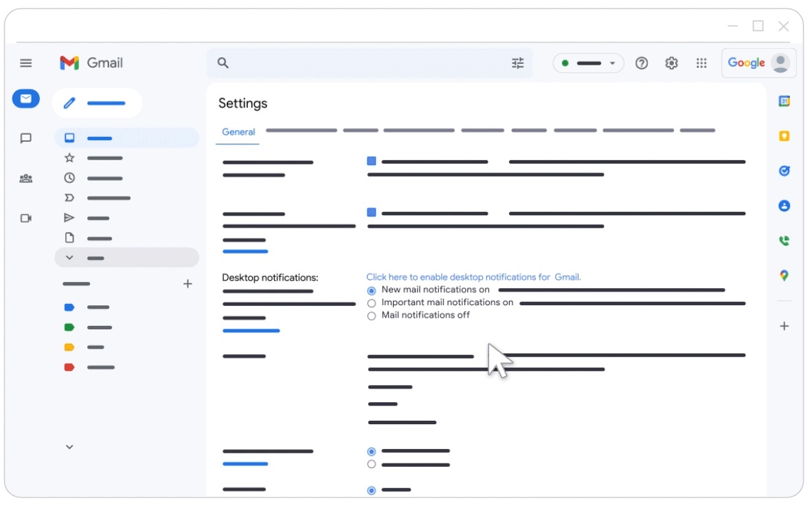Click the Gmail logo
The width and height of the screenshot is (812, 506).
click(x=91, y=63)
